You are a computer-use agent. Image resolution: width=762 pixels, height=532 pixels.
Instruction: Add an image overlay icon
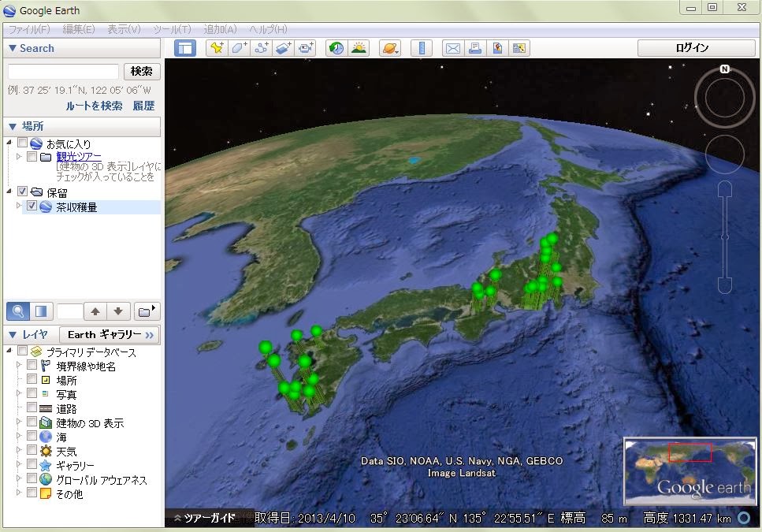coord(284,48)
